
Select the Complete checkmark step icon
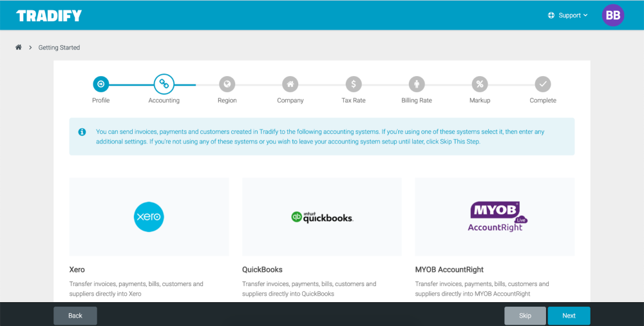[x=543, y=84]
